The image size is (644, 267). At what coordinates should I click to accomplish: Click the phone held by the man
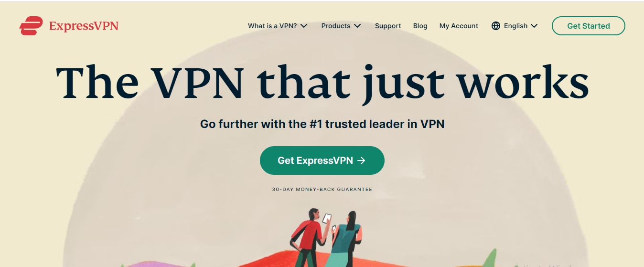327,218
